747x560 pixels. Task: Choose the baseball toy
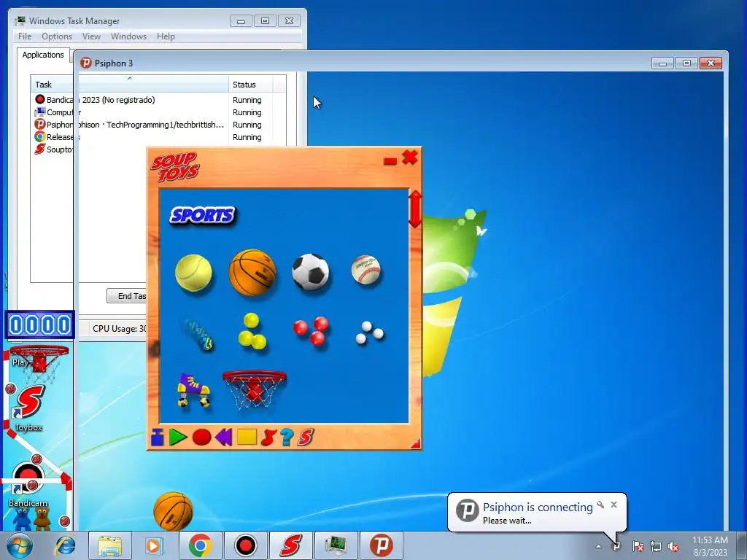coord(366,270)
